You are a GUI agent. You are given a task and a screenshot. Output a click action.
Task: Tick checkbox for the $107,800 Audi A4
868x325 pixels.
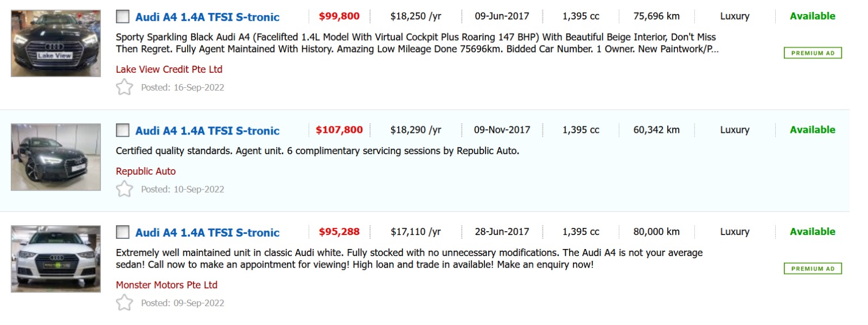coord(123,130)
